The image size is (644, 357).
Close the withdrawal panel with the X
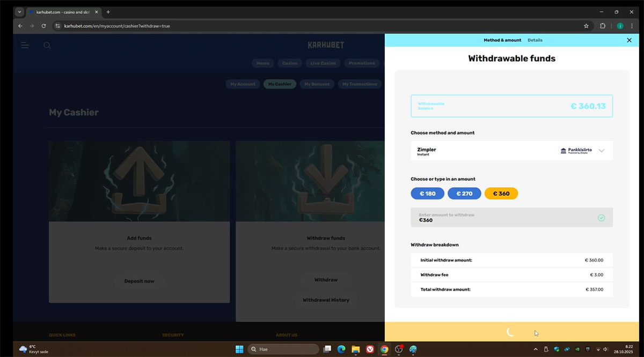point(629,40)
